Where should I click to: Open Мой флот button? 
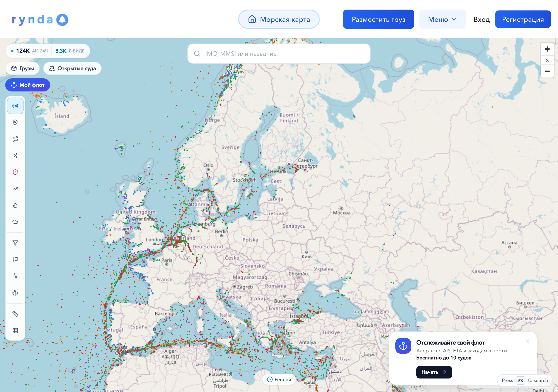(x=28, y=85)
